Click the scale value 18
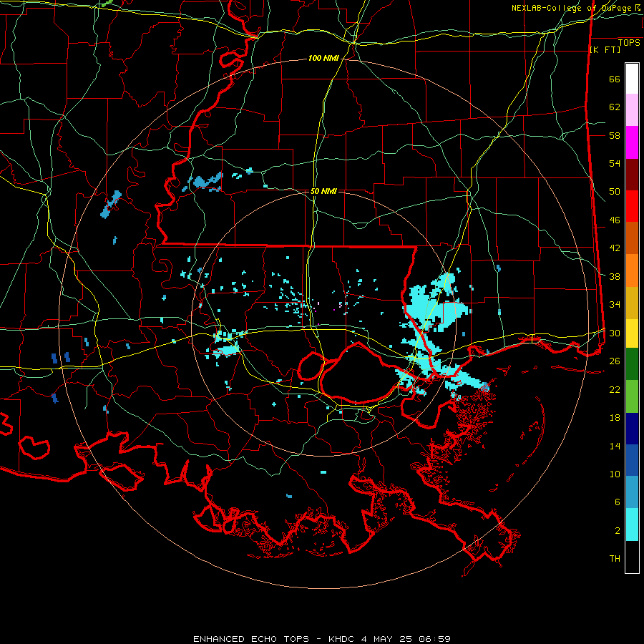The width and height of the screenshot is (644, 644). tap(615, 418)
